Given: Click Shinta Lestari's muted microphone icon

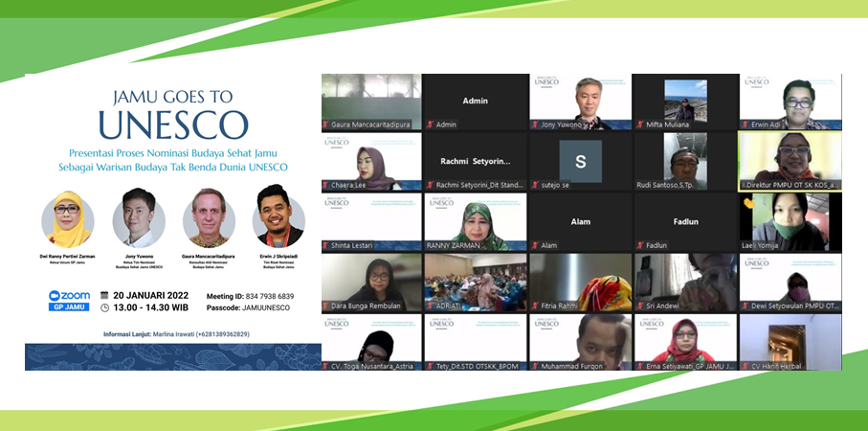Looking at the screenshot, I should 325,245.
